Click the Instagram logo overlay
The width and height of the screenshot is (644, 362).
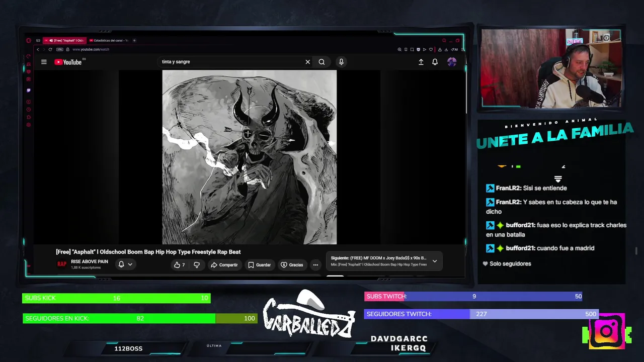pos(607,331)
